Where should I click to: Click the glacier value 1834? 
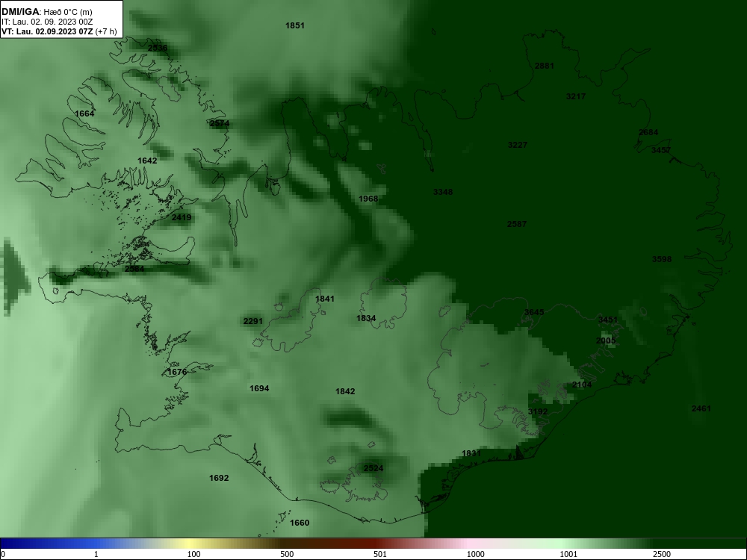pos(366,319)
